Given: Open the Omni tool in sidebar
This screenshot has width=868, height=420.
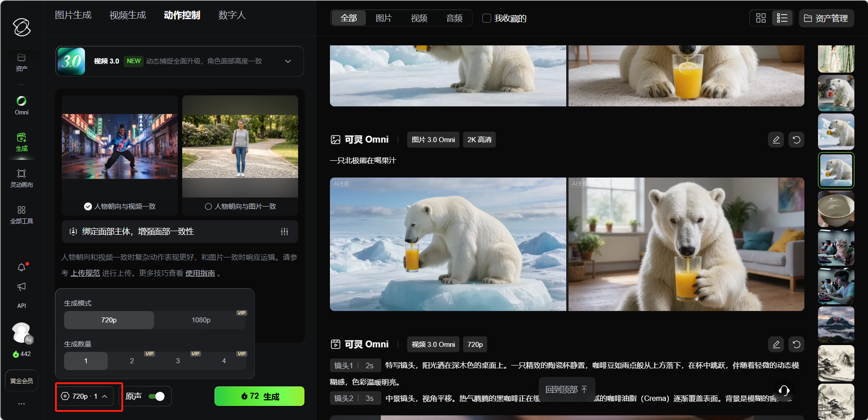Looking at the screenshot, I should [21, 105].
